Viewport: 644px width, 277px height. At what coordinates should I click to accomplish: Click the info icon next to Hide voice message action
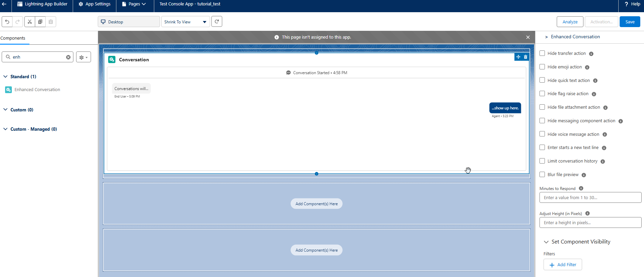(x=605, y=134)
